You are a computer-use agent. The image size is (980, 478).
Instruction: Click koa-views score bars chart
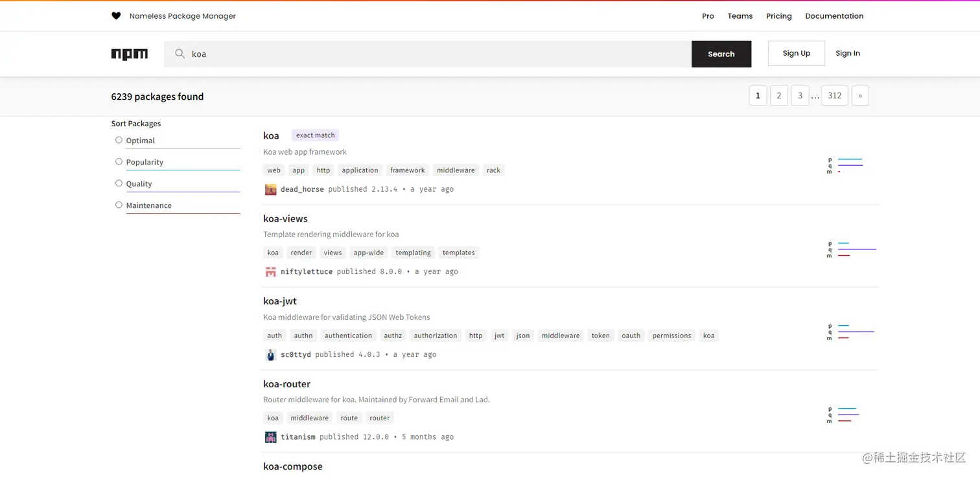852,249
